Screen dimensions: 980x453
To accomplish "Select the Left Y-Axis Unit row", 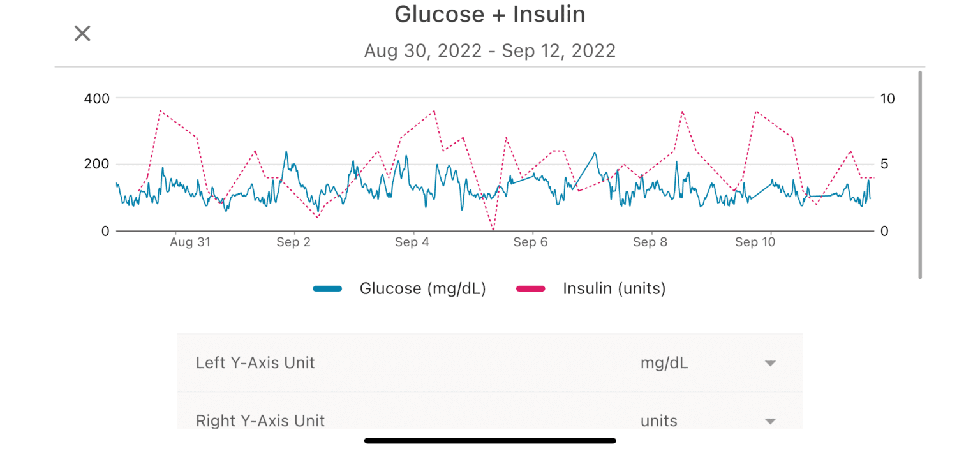I will [x=255, y=362].
